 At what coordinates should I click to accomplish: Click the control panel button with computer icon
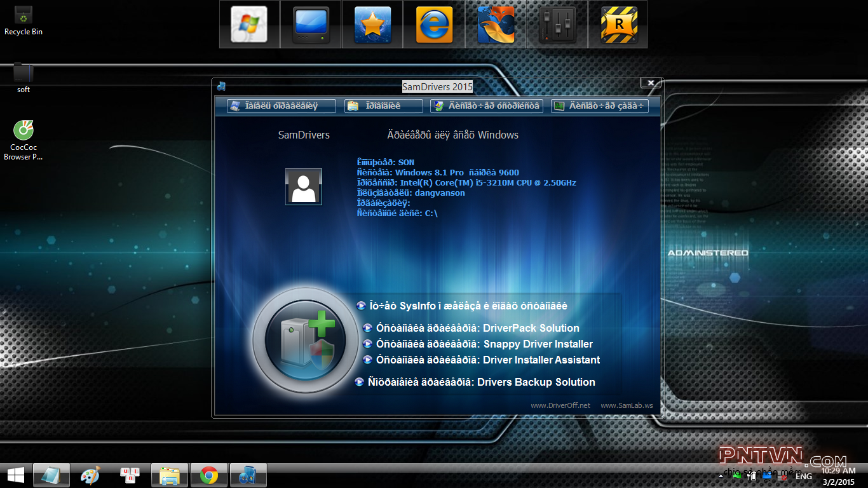pyautogui.click(x=281, y=106)
